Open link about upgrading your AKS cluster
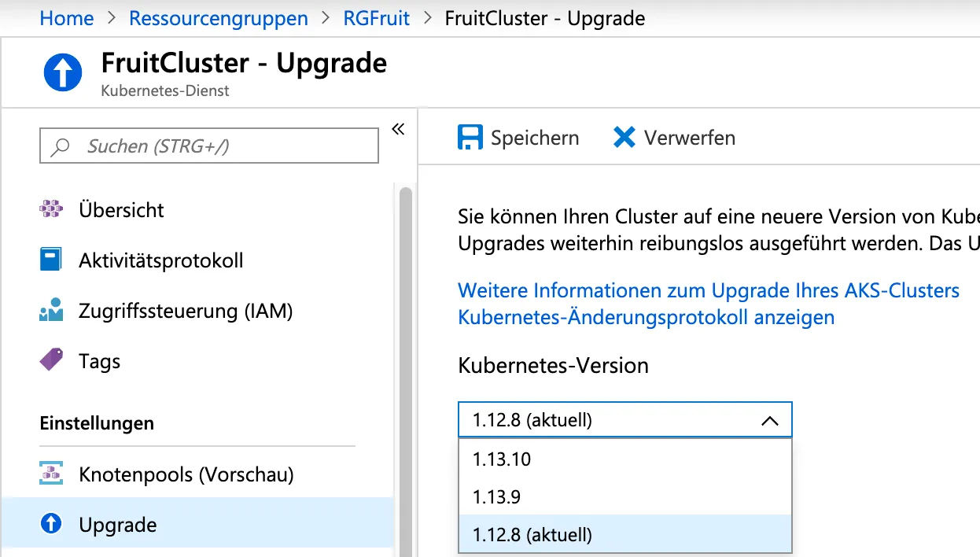The image size is (980, 557). click(709, 290)
